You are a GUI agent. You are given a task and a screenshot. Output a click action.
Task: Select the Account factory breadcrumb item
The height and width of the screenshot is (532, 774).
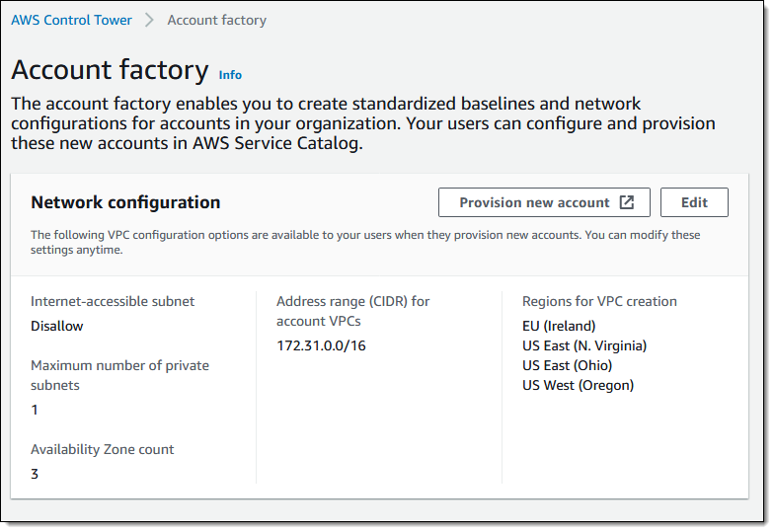pos(216,20)
